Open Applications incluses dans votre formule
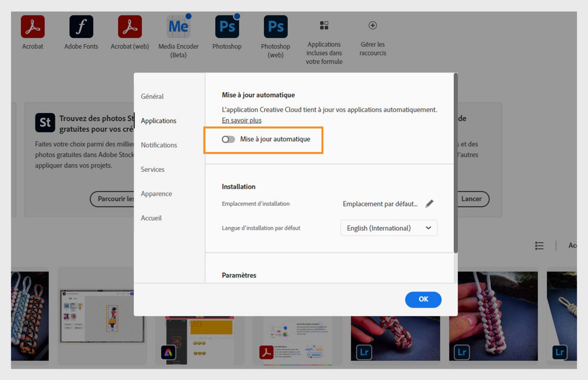588x380 pixels. [x=324, y=25]
